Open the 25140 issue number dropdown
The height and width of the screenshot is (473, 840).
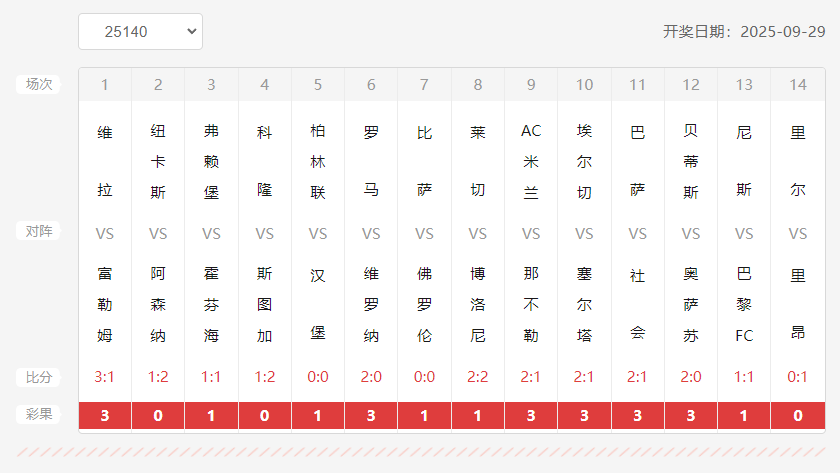[x=140, y=31]
